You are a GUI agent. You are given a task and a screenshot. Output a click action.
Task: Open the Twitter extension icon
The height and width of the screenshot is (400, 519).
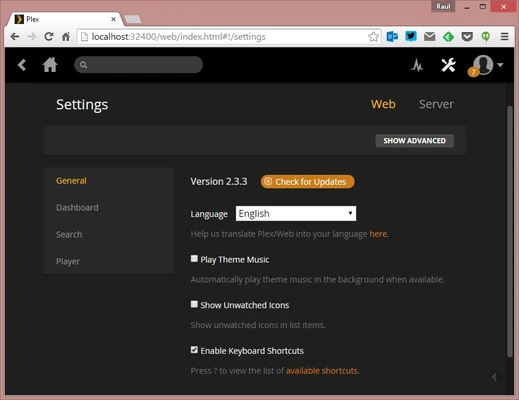click(411, 36)
